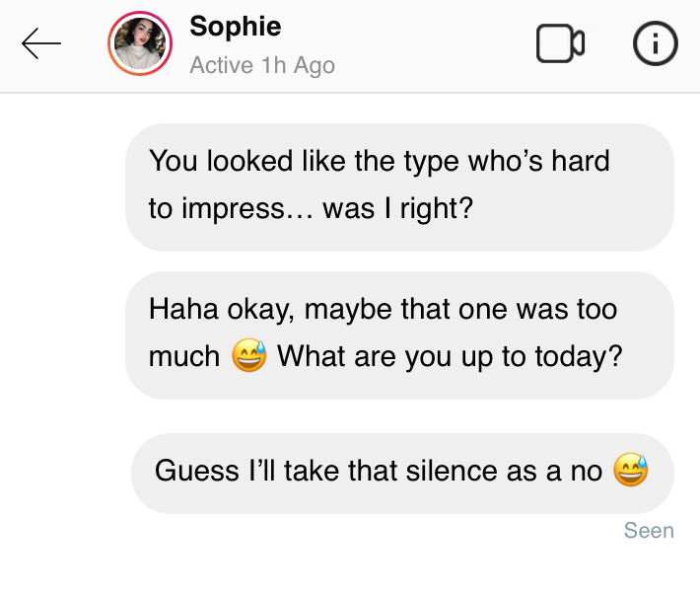Open Sophie's profile picture story

click(140, 45)
